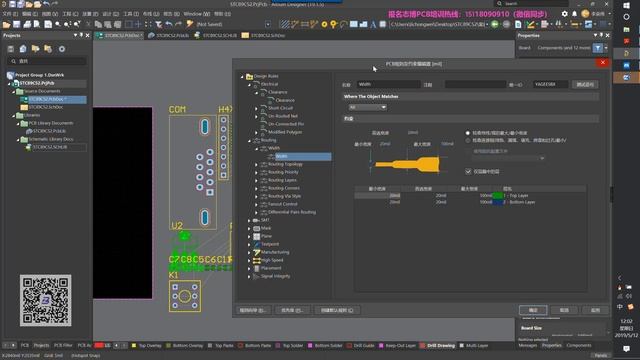Open the Altium settings gear icon
640x360 pixels.
coord(564,14)
